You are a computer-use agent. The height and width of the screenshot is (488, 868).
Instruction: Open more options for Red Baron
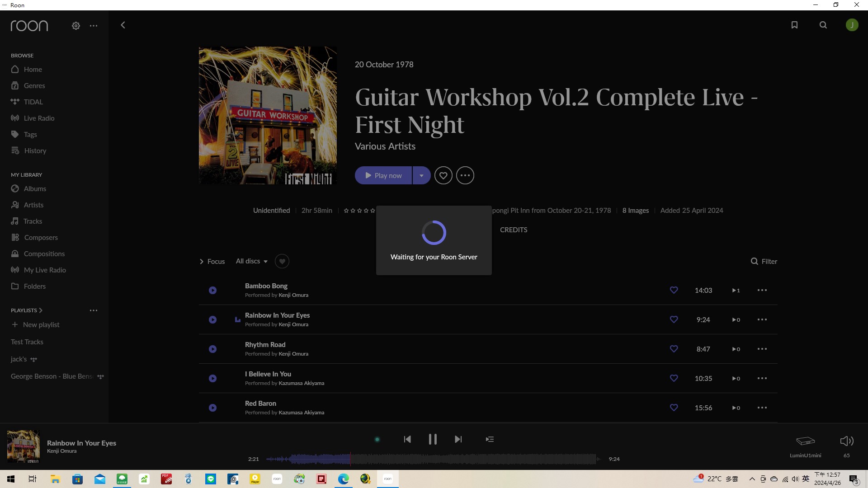(x=762, y=408)
